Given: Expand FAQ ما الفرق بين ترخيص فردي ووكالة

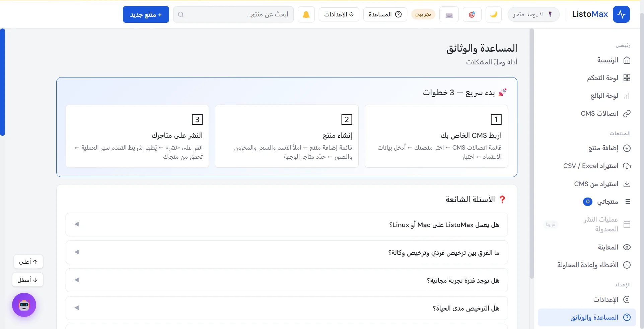Looking at the screenshot, I should [x=287, y=253].
